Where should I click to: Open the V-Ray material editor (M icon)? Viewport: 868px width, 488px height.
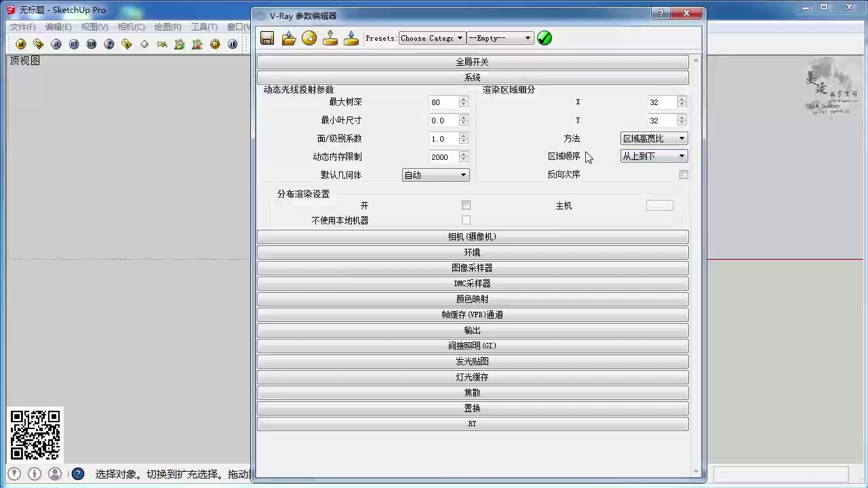(20, 43)
